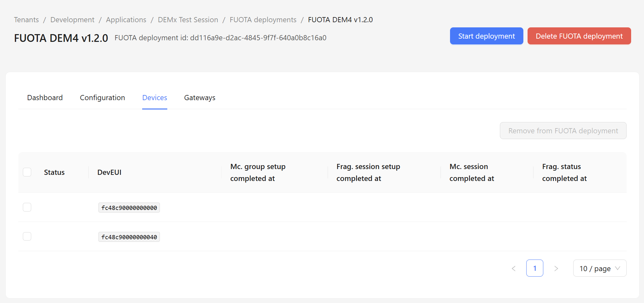Select page 1 in pagination
Viewport: 644px width, 303px height.
(x=535, y=268)
